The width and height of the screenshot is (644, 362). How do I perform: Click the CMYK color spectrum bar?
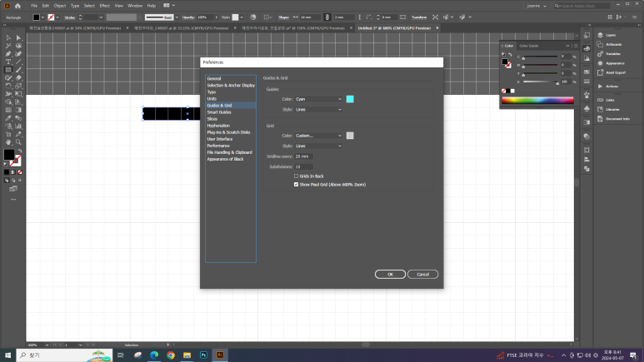pyautogui.click(x=537, y=100)
